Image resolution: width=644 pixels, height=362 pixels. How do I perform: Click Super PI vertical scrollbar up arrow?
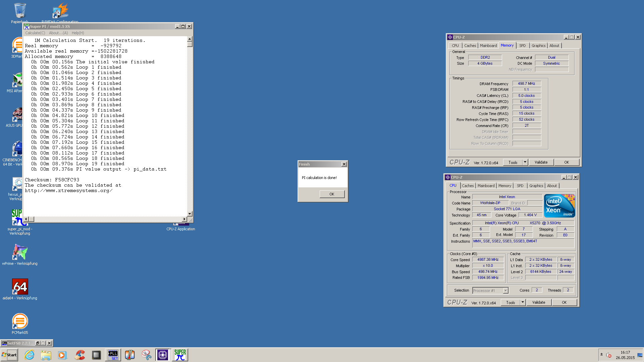190,39
